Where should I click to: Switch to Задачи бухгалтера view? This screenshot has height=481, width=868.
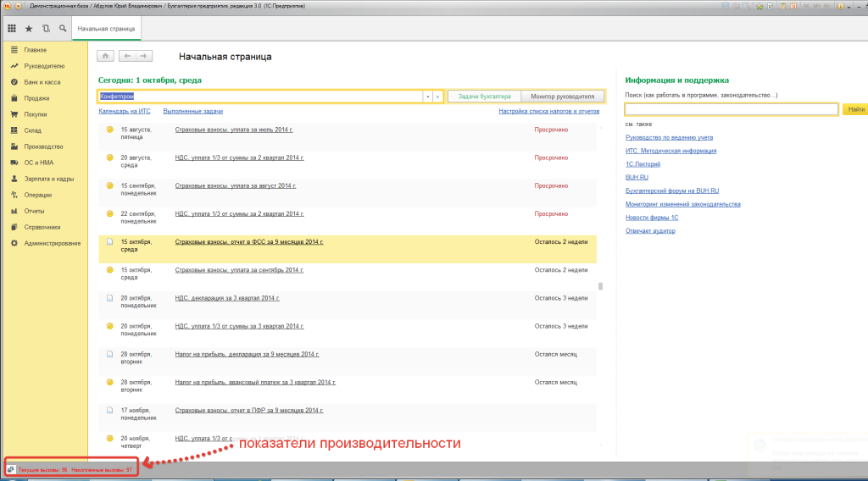click(484, 97)
